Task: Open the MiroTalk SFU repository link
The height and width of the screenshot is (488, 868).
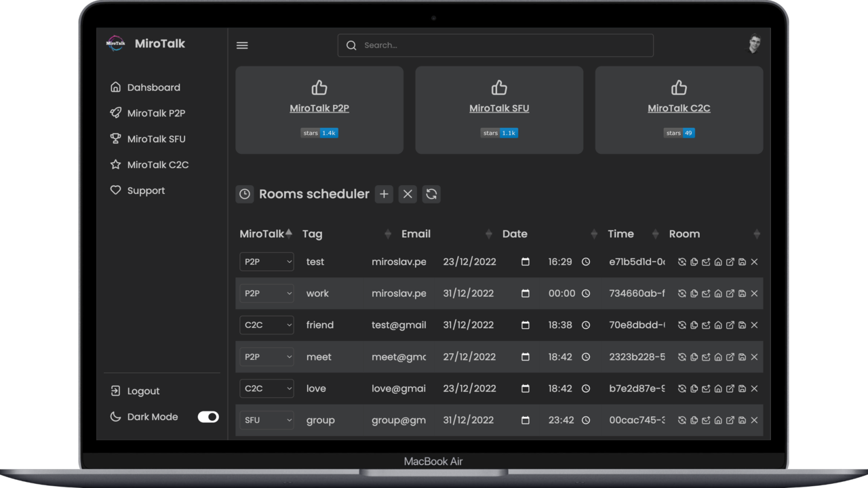Action: coord(499,108)
